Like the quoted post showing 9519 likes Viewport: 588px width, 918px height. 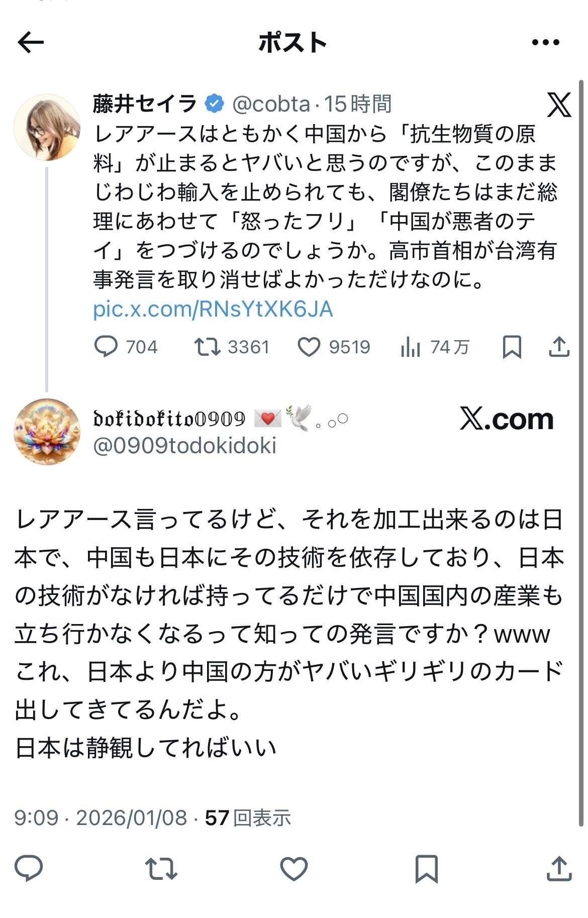pos(309,347)
